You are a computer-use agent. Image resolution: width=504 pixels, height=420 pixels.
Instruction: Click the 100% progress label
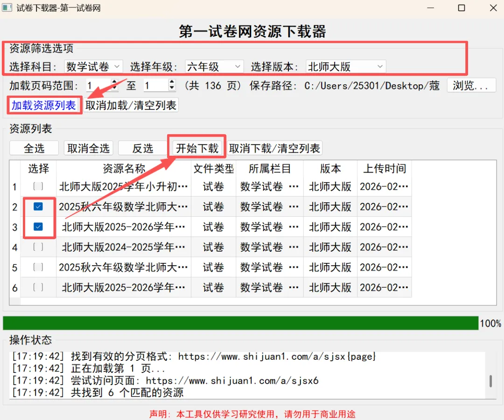click(490, 324)
